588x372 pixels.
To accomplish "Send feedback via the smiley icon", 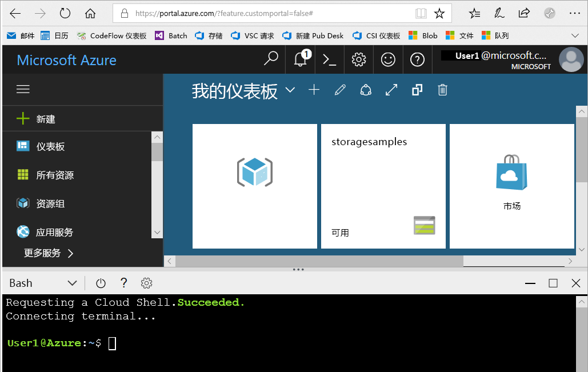I will [387, 59].
